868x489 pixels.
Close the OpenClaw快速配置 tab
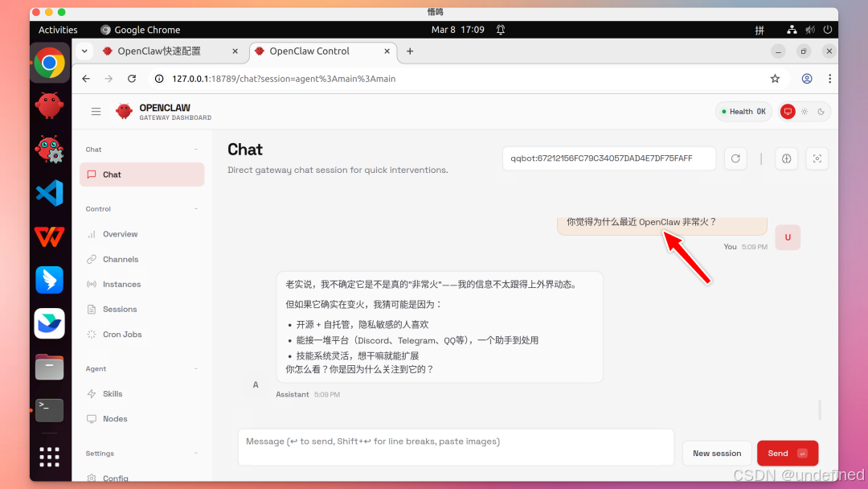point(235,51)
